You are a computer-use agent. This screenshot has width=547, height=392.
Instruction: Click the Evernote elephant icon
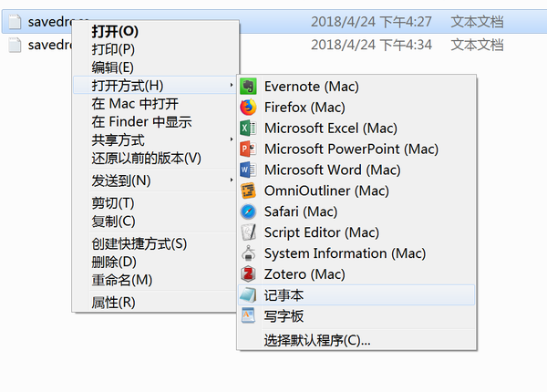pos(248,86)
